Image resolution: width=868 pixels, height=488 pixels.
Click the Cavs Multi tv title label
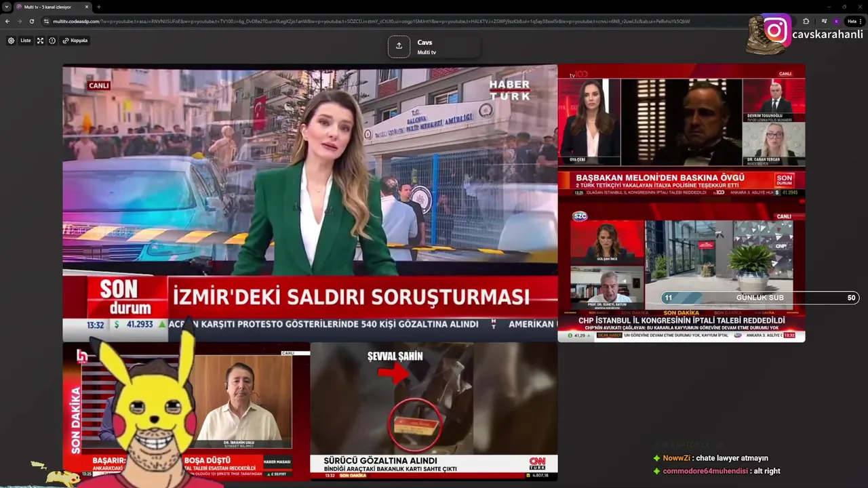(x=427, y=47)
